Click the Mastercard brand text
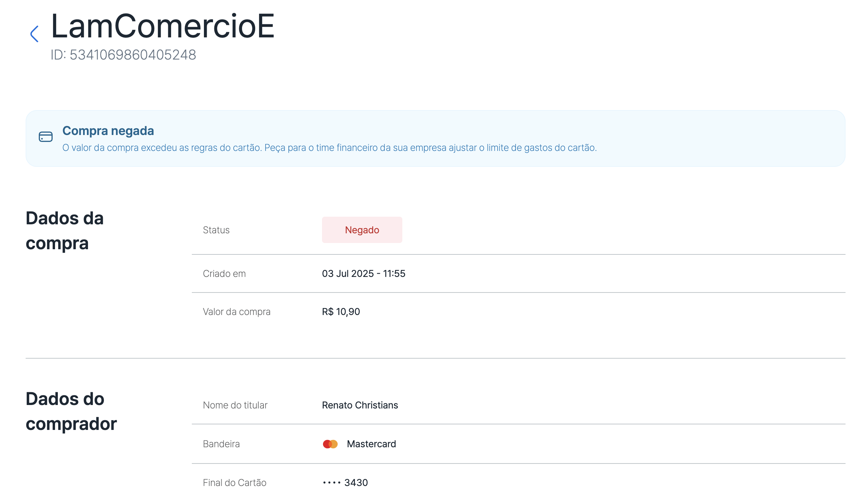 (x=371, y=444)
